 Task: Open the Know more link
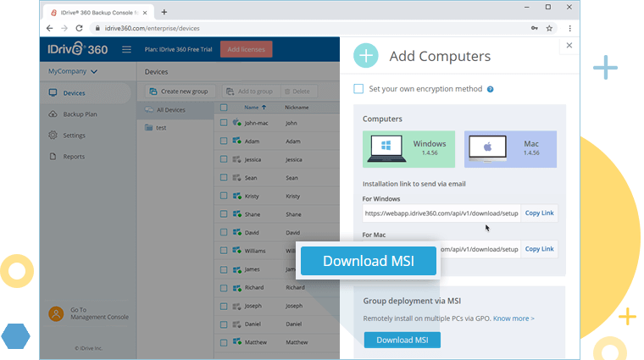[x=514, y=318]
